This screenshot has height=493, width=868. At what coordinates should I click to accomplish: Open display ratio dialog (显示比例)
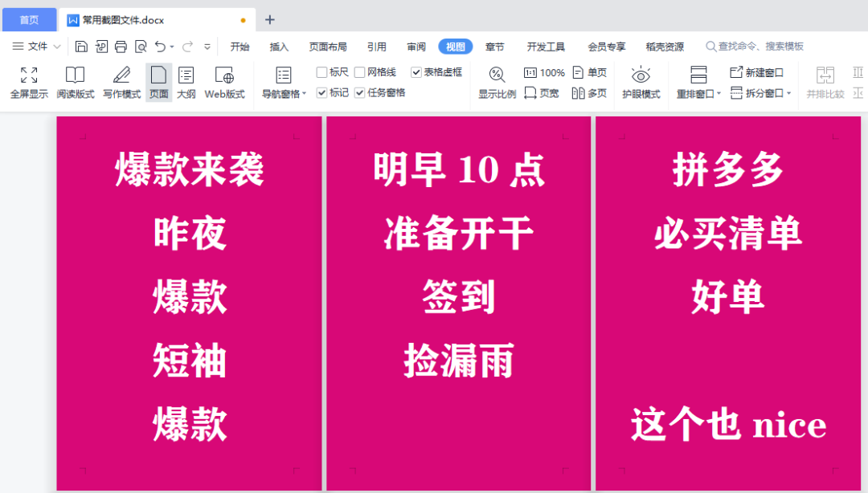pos(497,83)
